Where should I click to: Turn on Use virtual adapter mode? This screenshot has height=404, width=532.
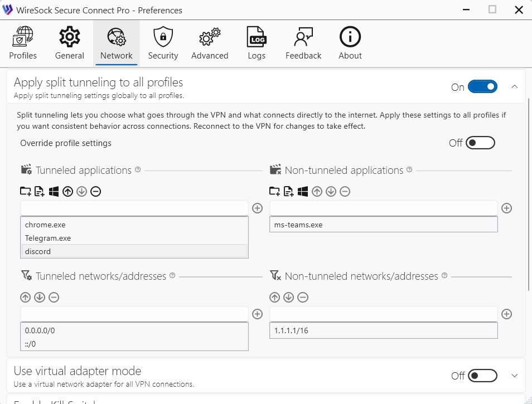[x=482, y=376]
